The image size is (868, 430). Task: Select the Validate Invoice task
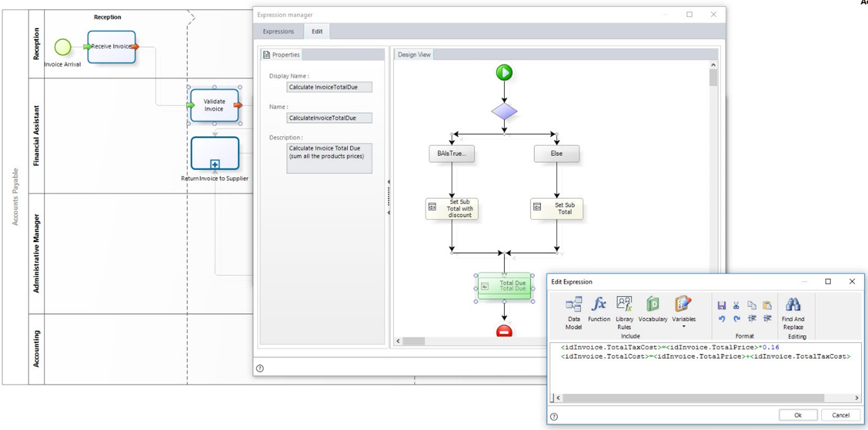(214, 105)
